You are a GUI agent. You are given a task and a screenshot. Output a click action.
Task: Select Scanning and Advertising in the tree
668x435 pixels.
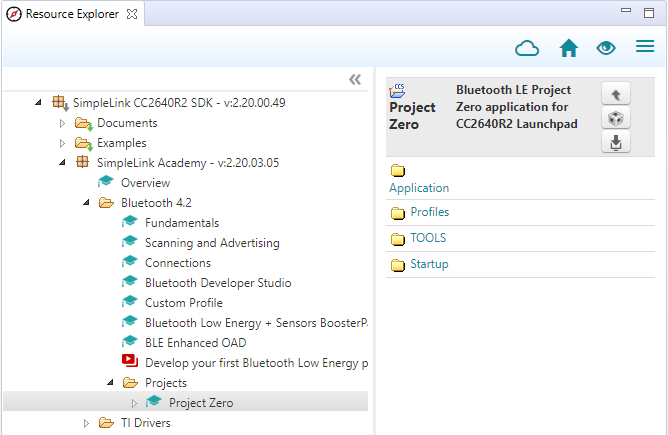click(x=212, y=243)
